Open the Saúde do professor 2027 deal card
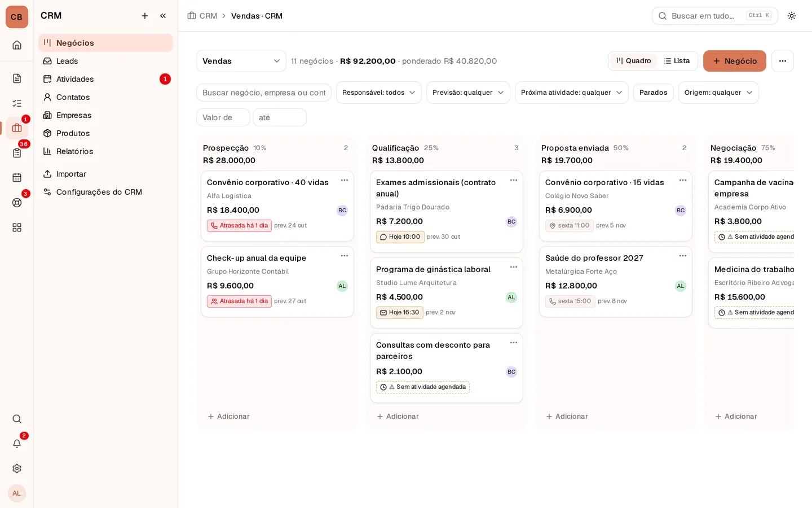Screen dimensions: 812x508 point(616,282)
